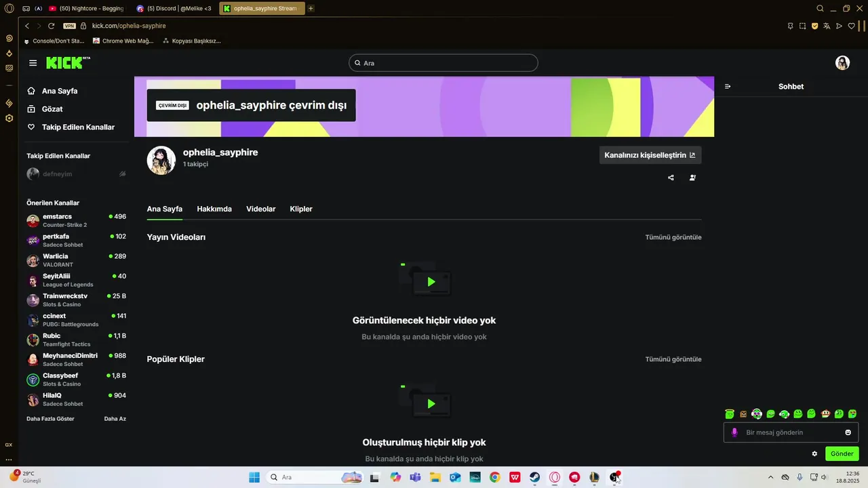
Task: Open the Rubic Teamfight Tactics channel
Action: click(x=77, y=340)
